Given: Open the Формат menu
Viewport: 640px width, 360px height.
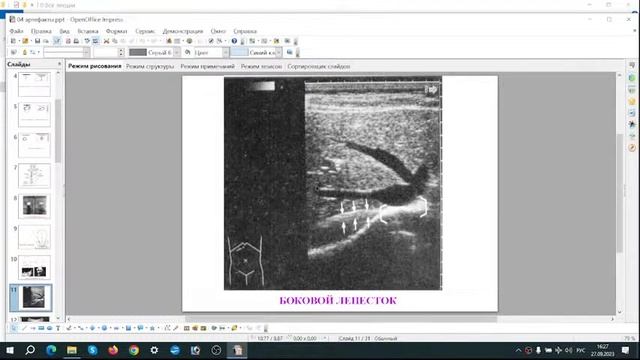Looking at the screenshot, I should 117,31.
